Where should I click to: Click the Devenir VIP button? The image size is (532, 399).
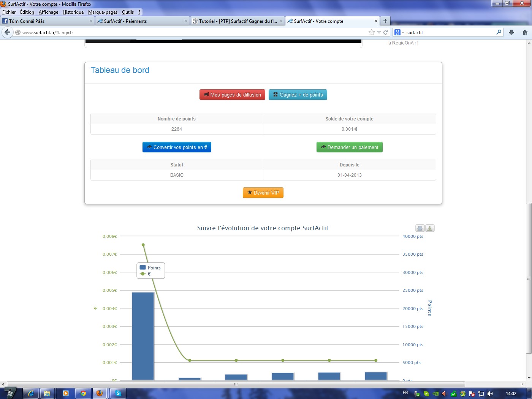[263, 193]
